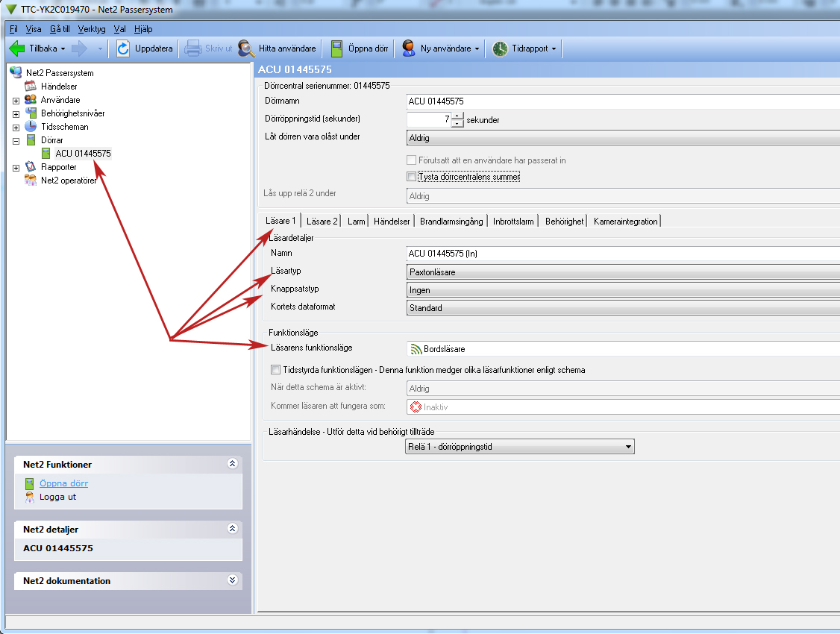Open the Ny användare dropdown arrow
Screen dimensions: 840x634
tap(477, 48)
